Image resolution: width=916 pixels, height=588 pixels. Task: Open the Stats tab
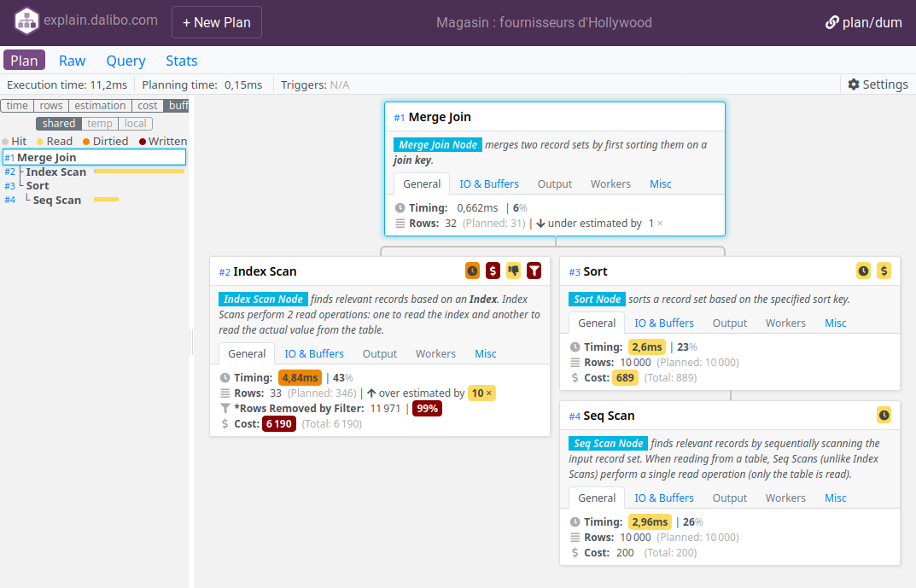pyautogui.click(x=182, y=61)
